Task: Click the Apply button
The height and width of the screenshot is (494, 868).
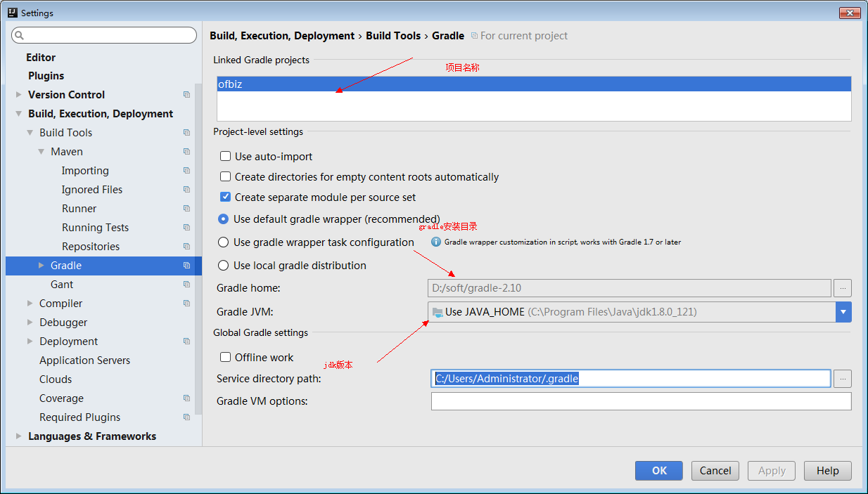Action: coord(772,471)
